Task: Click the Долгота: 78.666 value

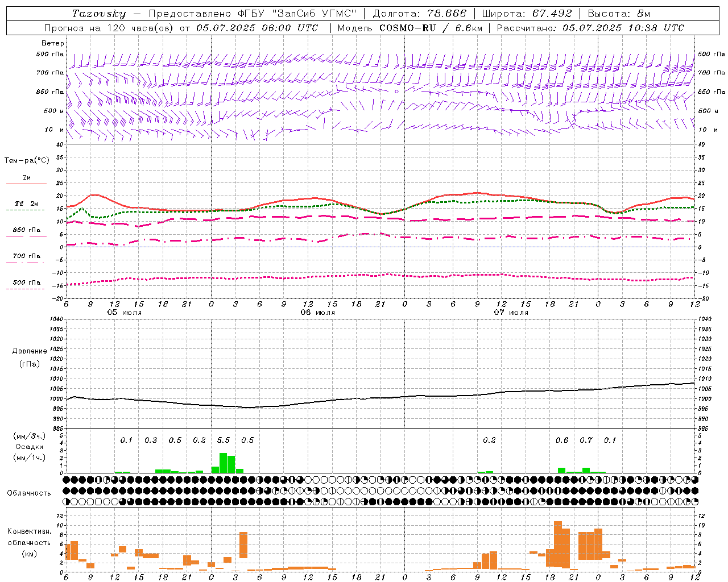Action: pyautogui.click(x=419, y=14)
